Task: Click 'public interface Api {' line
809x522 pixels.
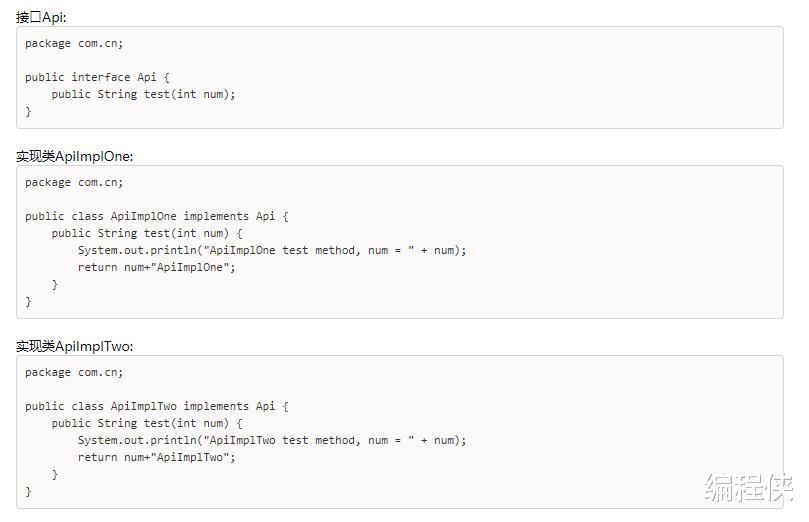Action: 98,77
